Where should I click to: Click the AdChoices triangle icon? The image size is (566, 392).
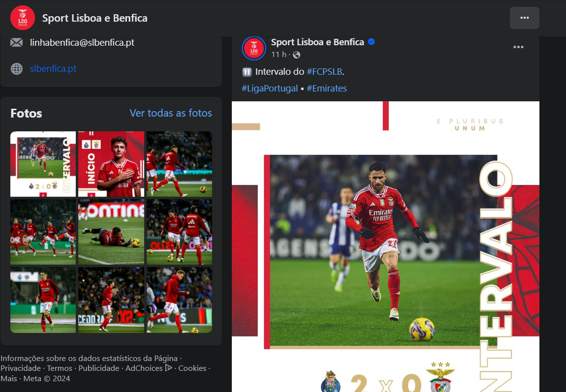click(x=168, y=368)
